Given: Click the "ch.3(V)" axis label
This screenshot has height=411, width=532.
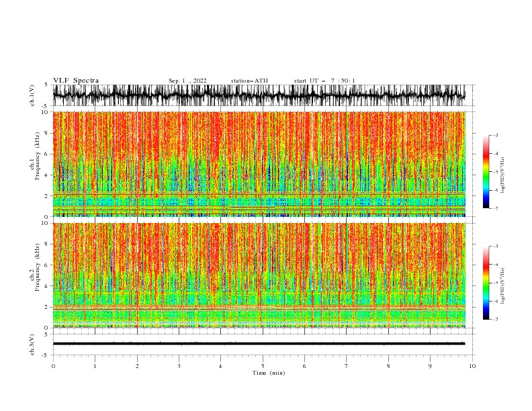Looking at the screenshot, I should [32, 345].
